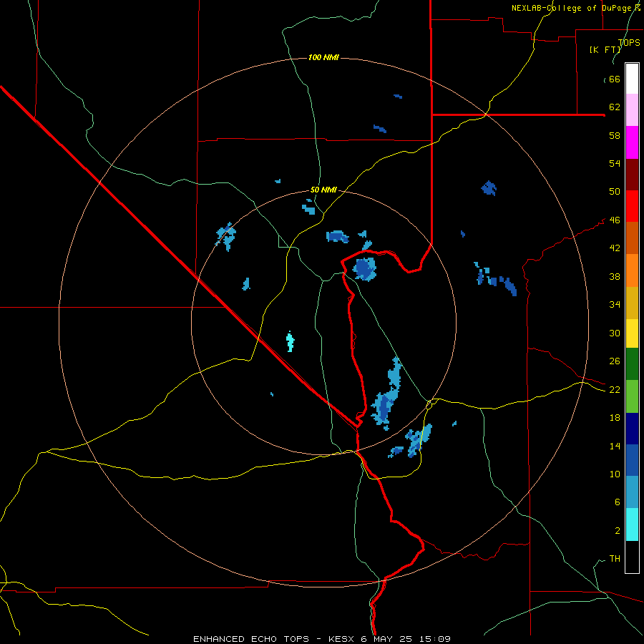This screenshot has height=644, width=644.
Task: Click the black TH threshold legend swatch
Action: [632, 557]
